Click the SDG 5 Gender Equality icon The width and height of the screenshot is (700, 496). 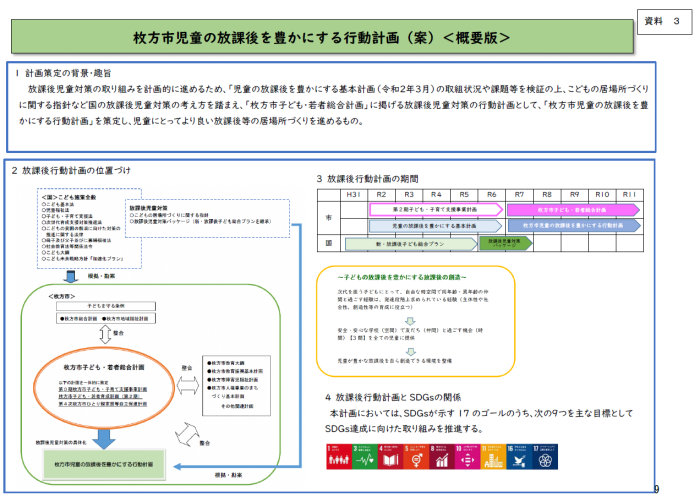416,456
